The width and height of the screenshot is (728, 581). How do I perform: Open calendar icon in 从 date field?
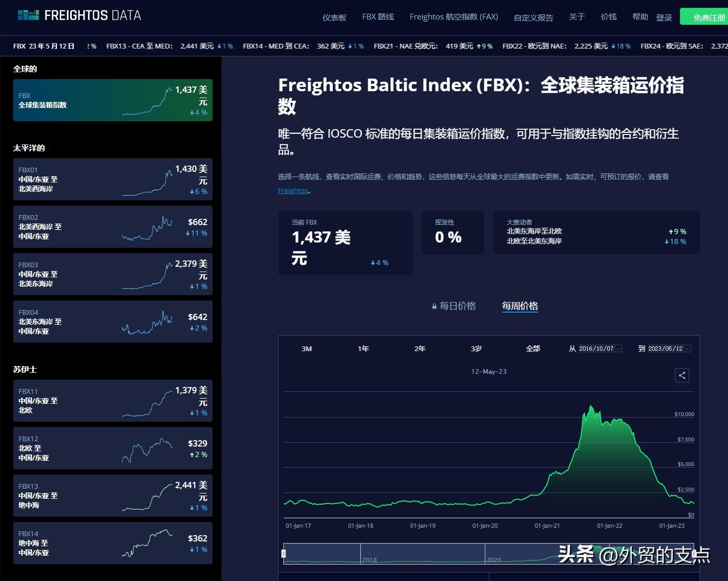(x=619, y=348)
